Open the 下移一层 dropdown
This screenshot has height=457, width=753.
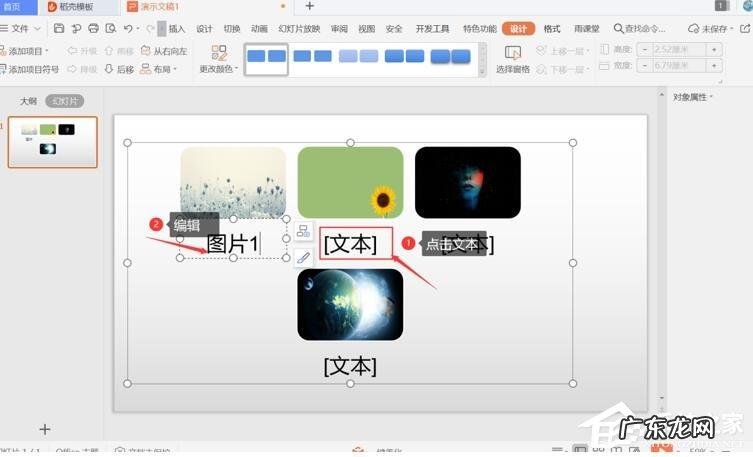click(x=563, y=70)
